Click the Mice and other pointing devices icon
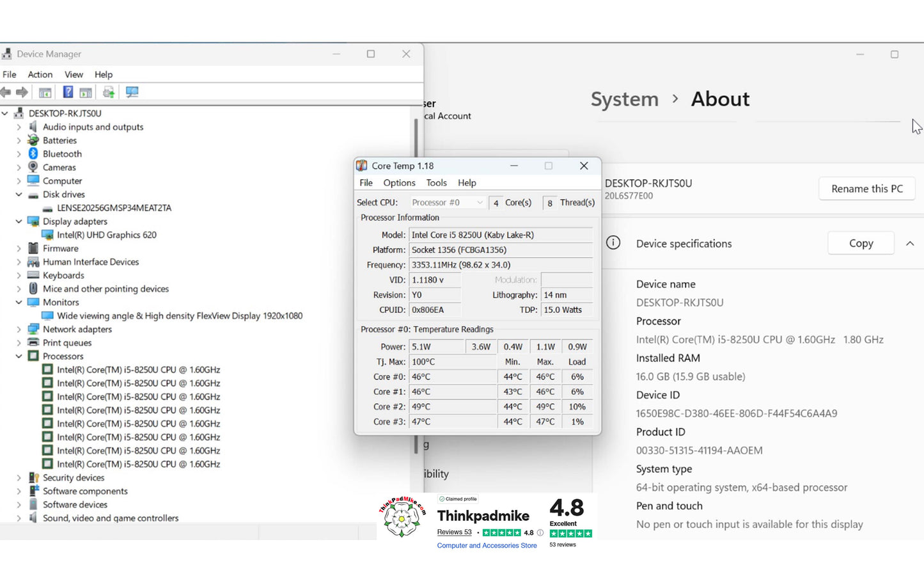924x581 pixels. pos(33,289)
